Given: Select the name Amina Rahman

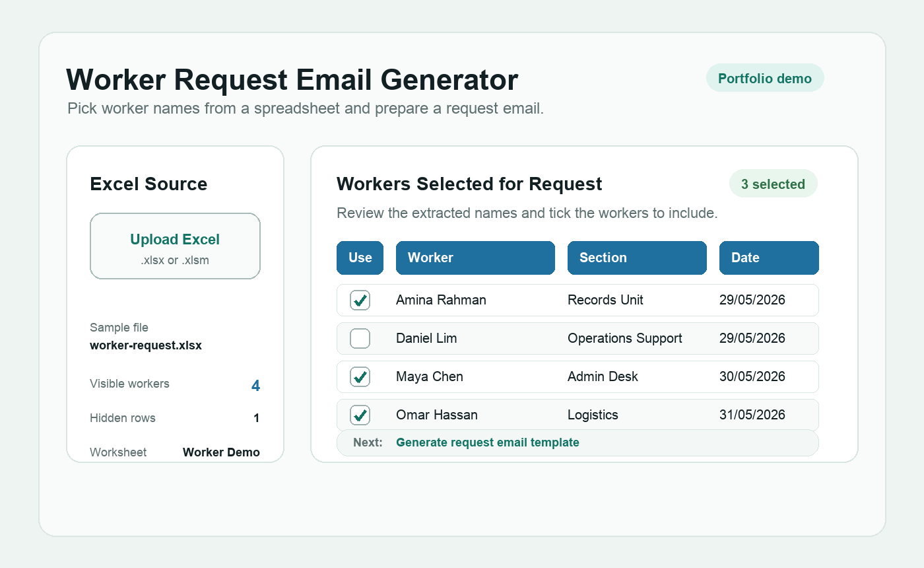Looking at the screenshot, I should [441, 300].
